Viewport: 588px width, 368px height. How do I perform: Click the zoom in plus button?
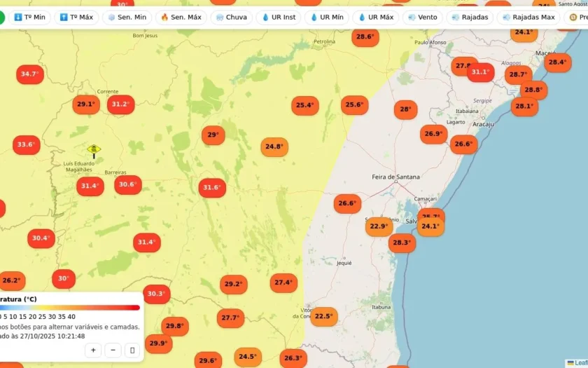[93, 350]
